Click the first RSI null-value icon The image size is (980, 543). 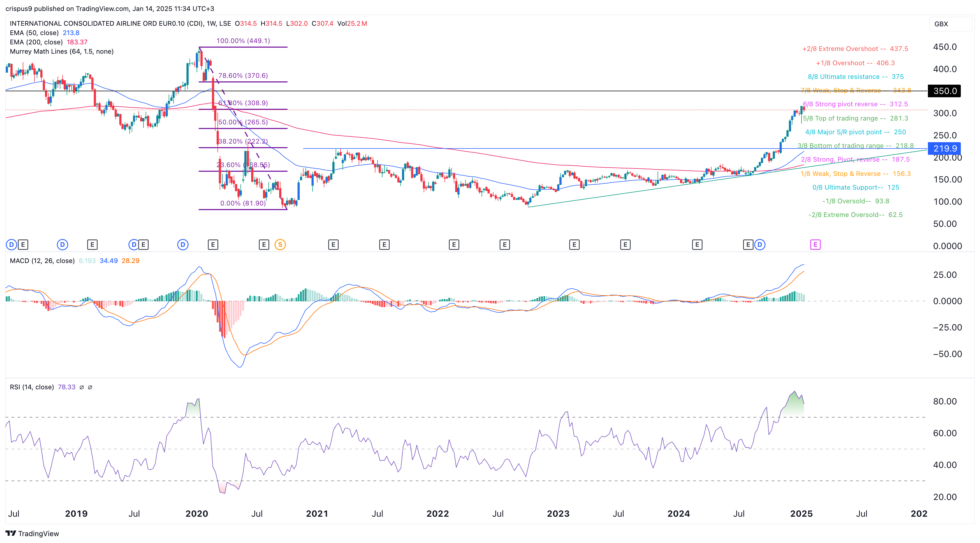[x=81, y=387]
